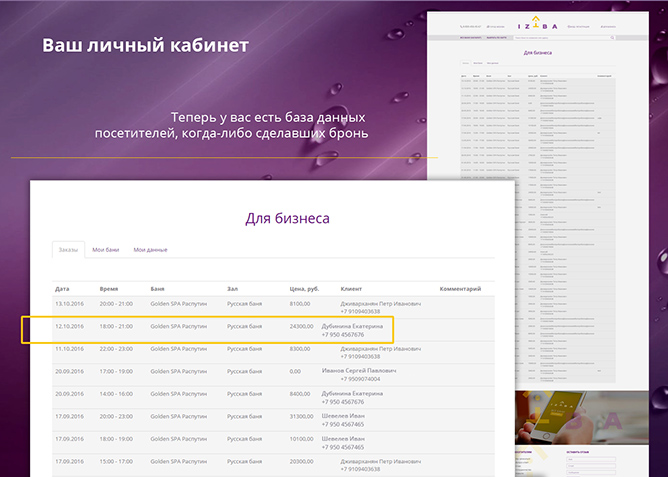The width and height of the screenshot is (668, 477).
Task: Click Дубинина Екатерина in the 12.10.2016 row
Action: tap(352, 326)
